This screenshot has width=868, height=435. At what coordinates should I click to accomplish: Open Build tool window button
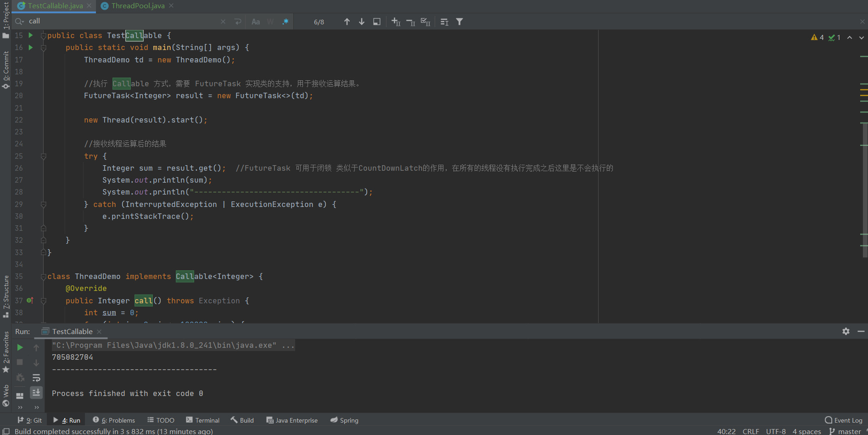242,420
